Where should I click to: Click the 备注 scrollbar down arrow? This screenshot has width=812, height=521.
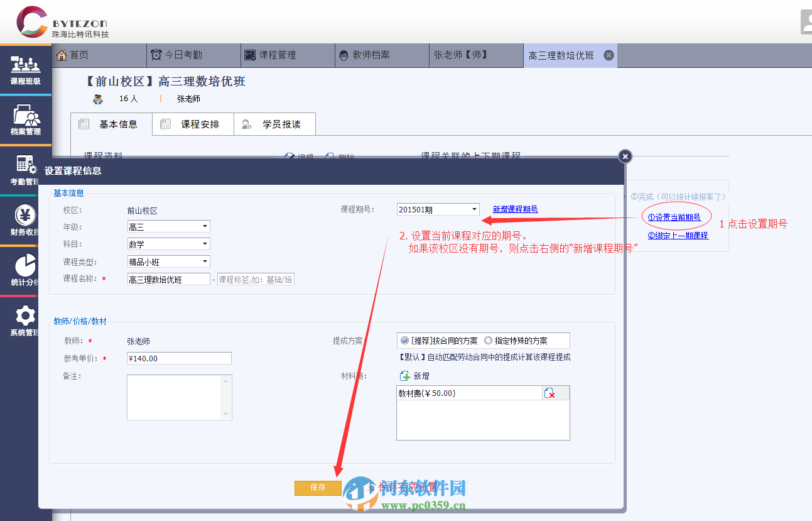226,414
